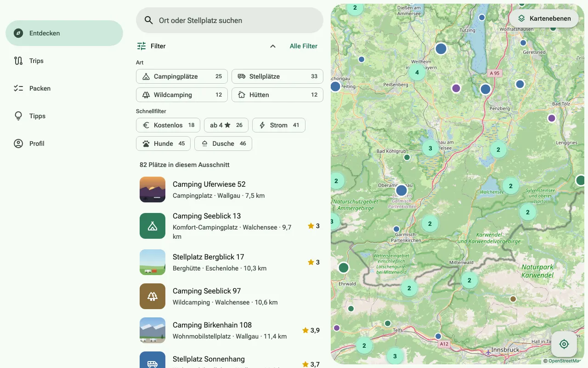Click the Stellplatz Bergblick 17 meadow thumbnail

[x=153, y=262]
